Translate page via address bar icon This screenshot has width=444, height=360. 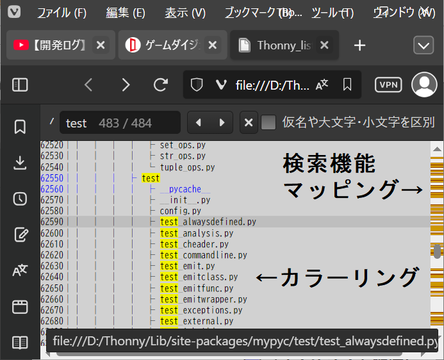tap(322, 85)
